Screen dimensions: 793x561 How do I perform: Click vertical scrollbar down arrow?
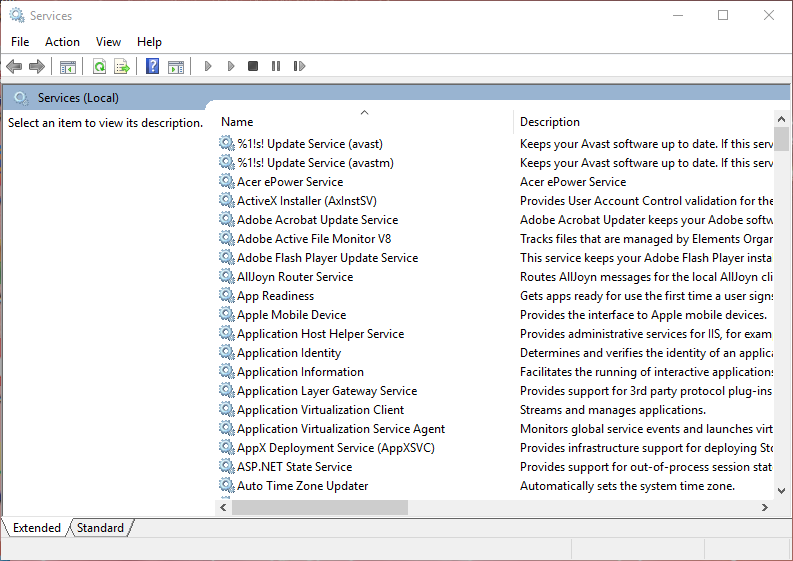tap(781, 491)
